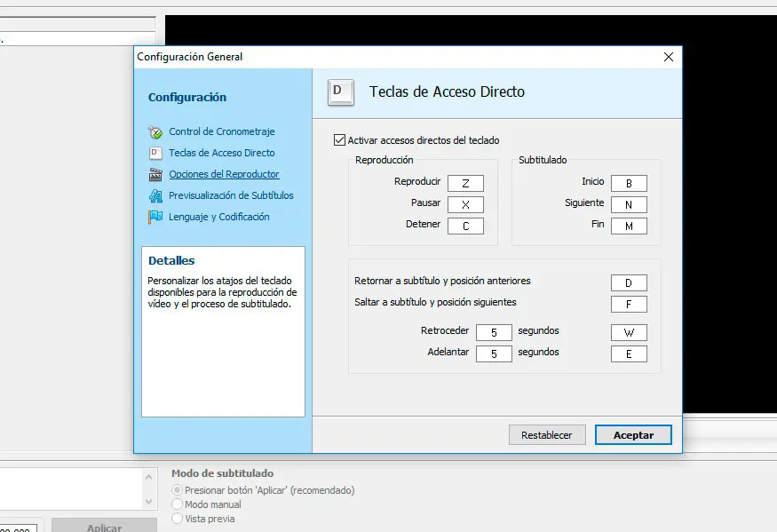777x532 pixels.
Task: Click the Saltar a subtítulo shortcut field F
Action: pyautogui.click(x=629, y=305)
